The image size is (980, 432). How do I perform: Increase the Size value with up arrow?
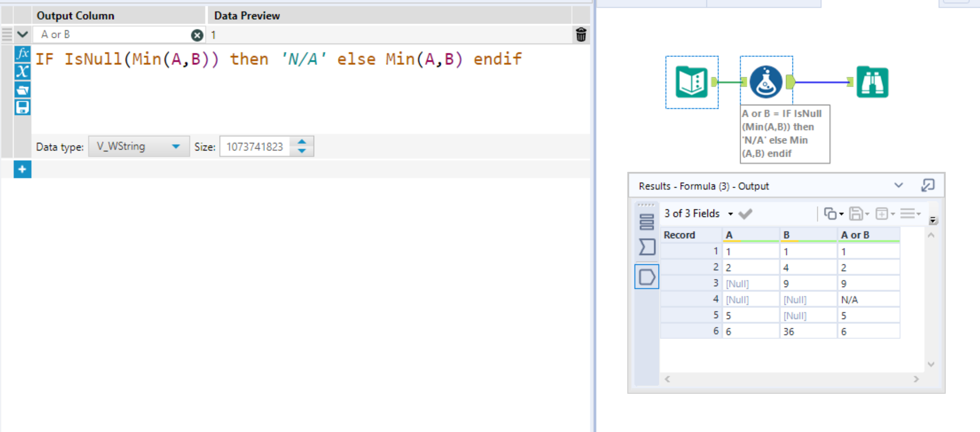[302, 142]
